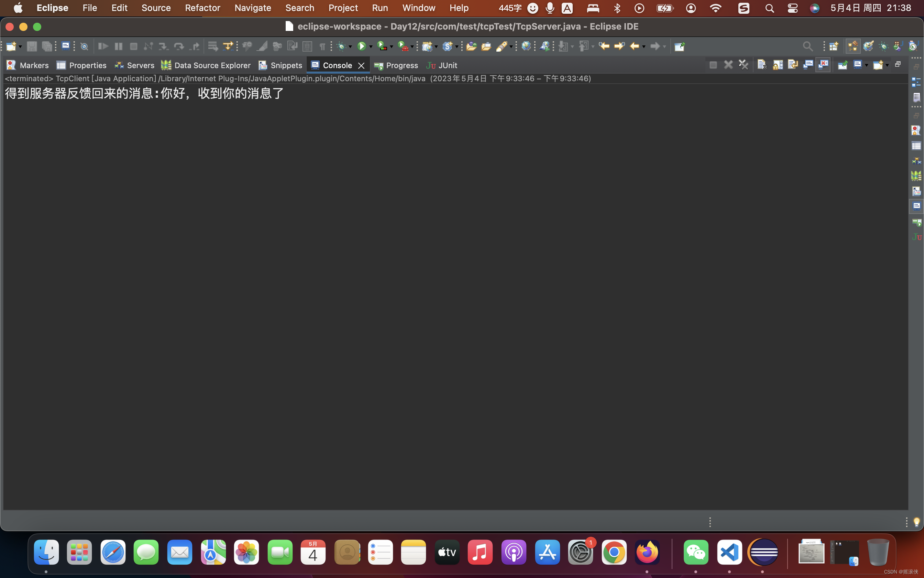
Task: Click the Clear Console icon
Action: (x=762, y=65)
